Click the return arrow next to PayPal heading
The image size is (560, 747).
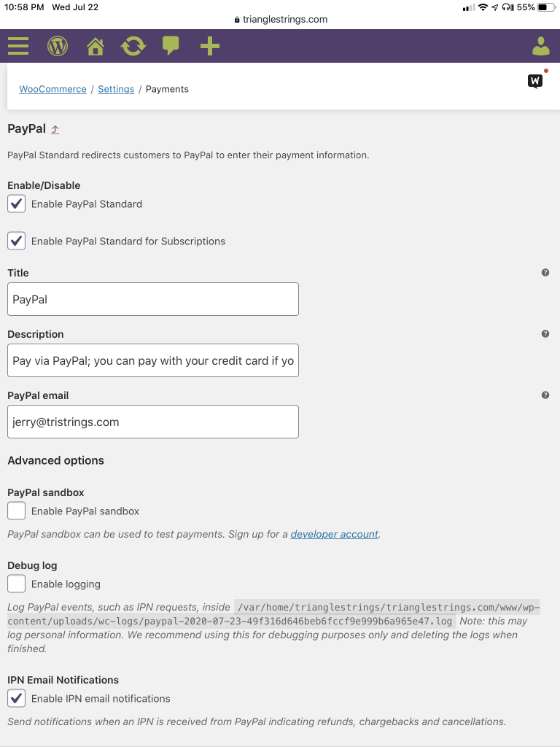coord(55,129)
